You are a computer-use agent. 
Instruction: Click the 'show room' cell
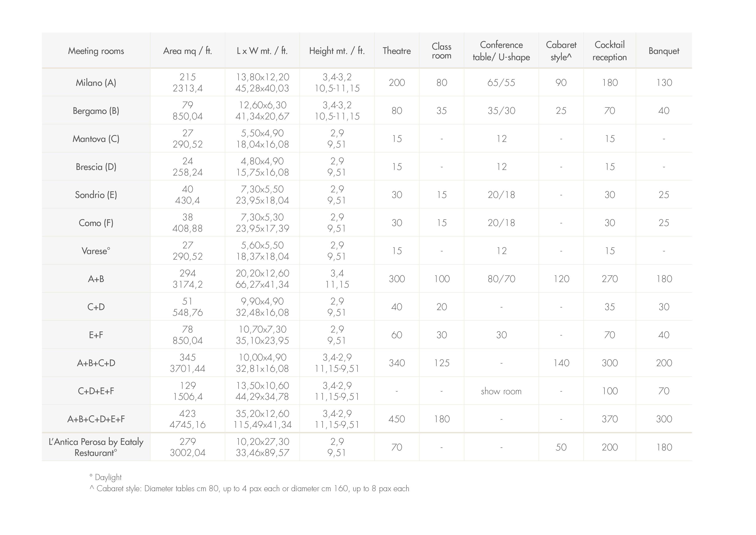[501, 391]
